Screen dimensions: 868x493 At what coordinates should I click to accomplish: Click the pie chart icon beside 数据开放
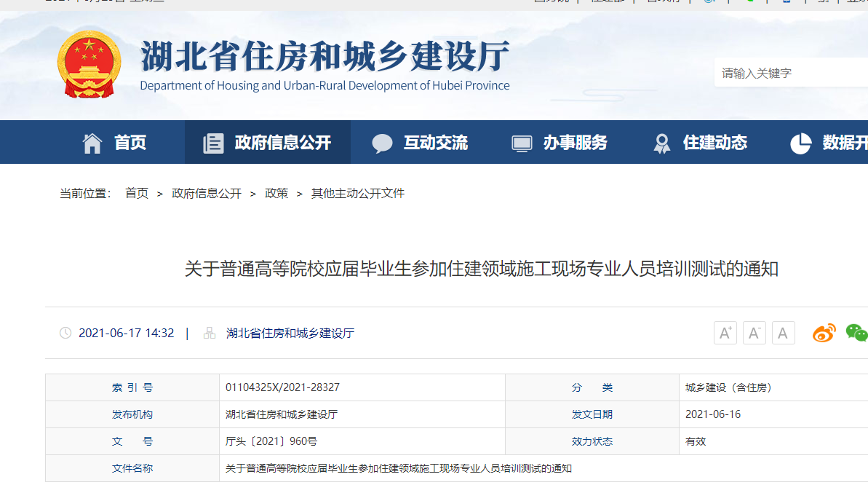pos(800,143)
